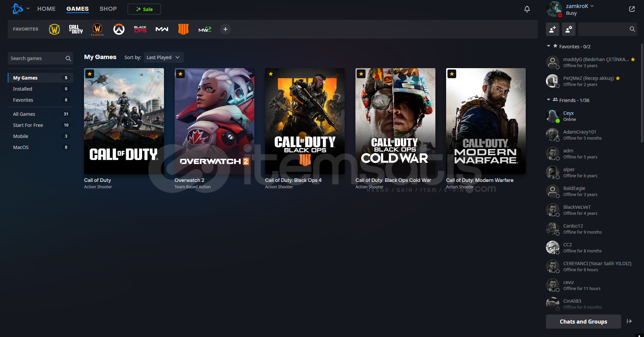
Task: Open Sort by Last Played dropdown
Action: pyautogui.click(x=164, y=57)
